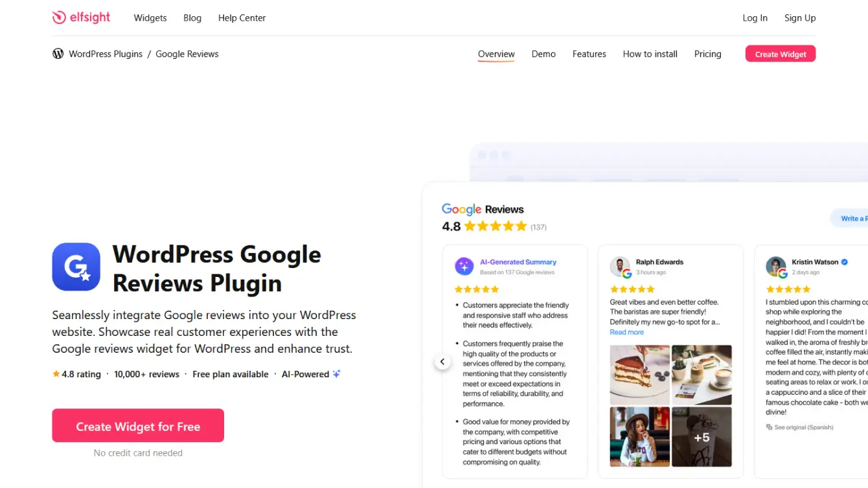Open WordPress Plugins breadcrumb link
The image size is (868, 488).
coord(106,54)
